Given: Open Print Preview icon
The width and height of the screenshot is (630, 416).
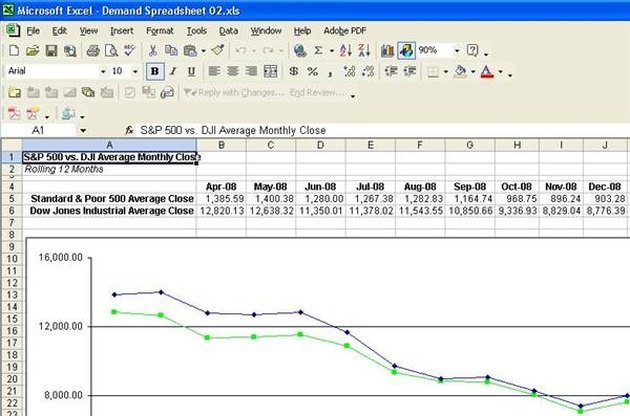Looking at the screenshot, I should point(111,51).
